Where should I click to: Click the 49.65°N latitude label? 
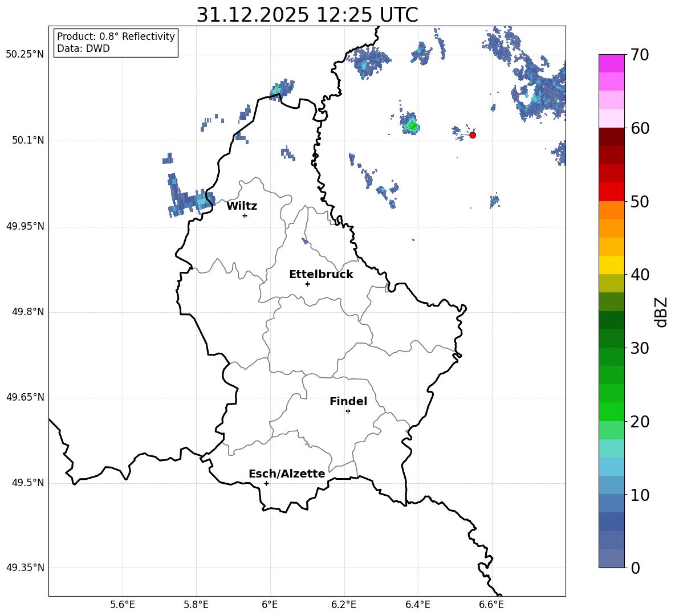[25, 397]
